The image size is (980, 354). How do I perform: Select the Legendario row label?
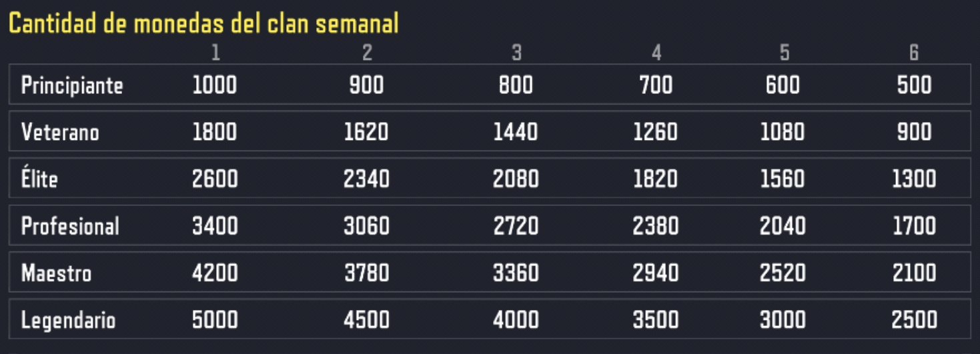tap(69, 321)
